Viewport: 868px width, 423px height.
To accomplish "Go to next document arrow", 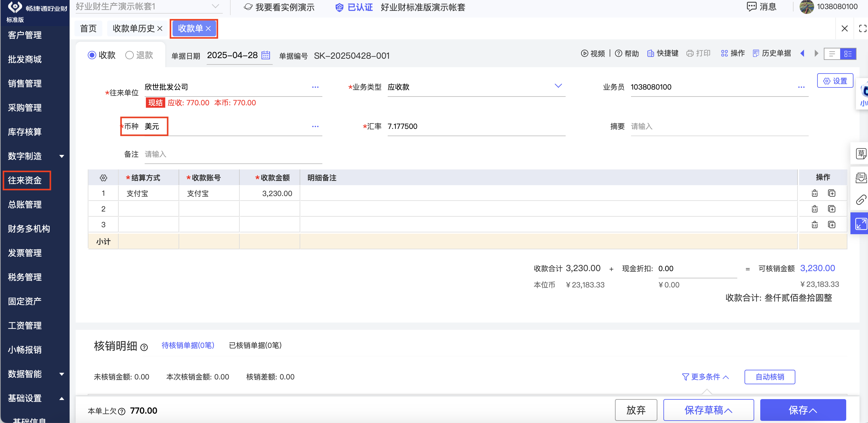I will tap(816, 53).
